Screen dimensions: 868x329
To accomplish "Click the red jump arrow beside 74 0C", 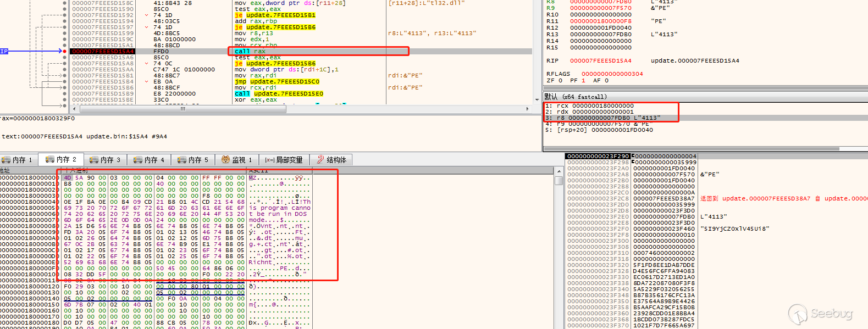I will tap(147, 63).
